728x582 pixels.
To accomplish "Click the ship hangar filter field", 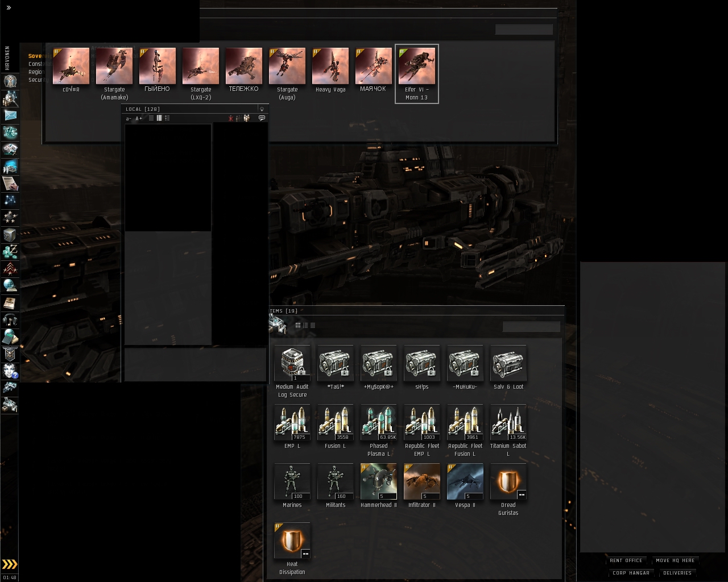I will tap(524, 30).
